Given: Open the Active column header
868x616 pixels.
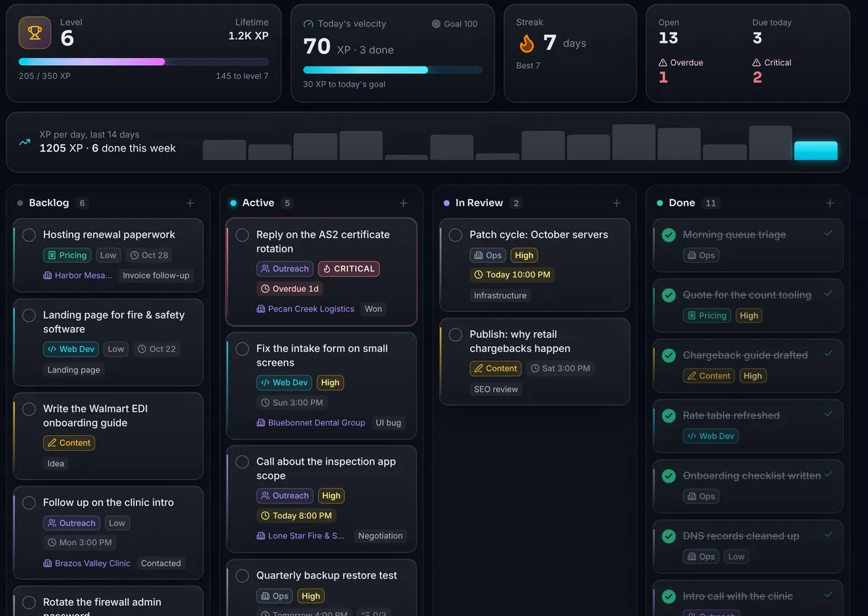Looking at the screenshot, I should 258,203.
